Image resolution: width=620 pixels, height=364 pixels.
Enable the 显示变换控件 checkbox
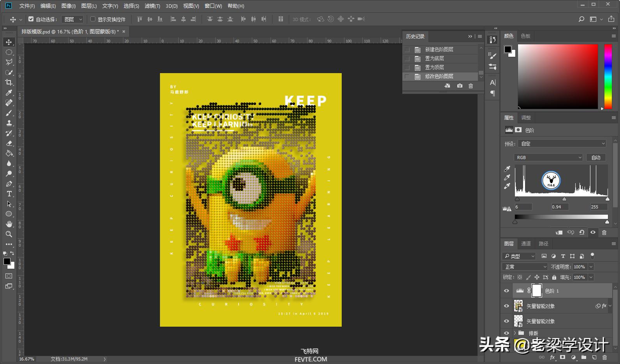click(93, 19)
